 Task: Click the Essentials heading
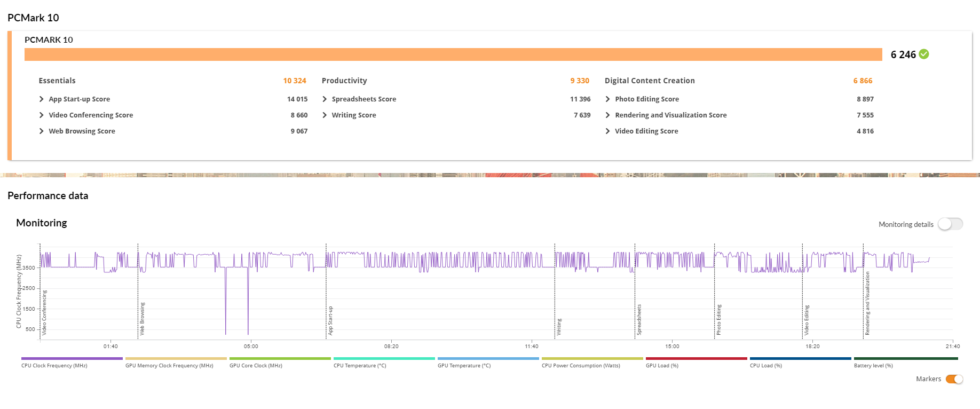tap(57, 81)
